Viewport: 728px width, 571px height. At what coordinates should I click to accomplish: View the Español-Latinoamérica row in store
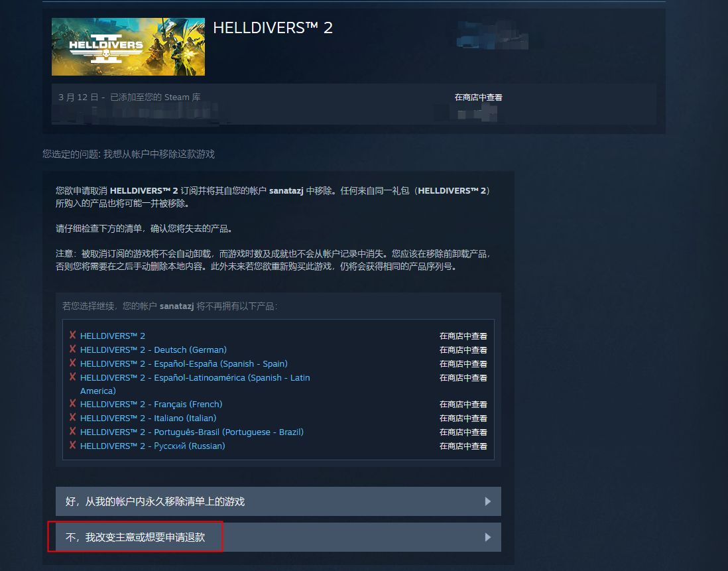click(463, 378)
